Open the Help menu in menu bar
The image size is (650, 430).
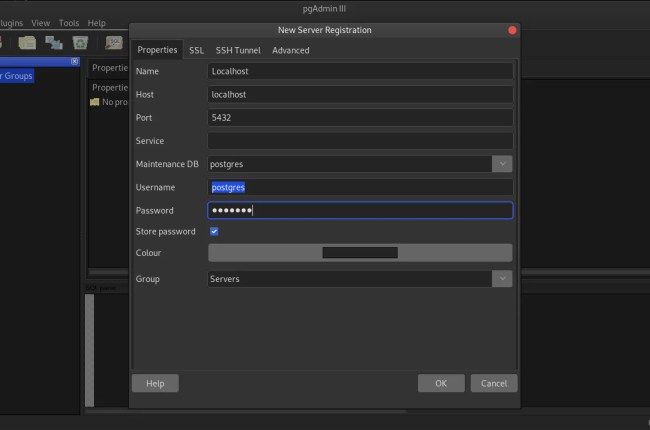[97, 23]
